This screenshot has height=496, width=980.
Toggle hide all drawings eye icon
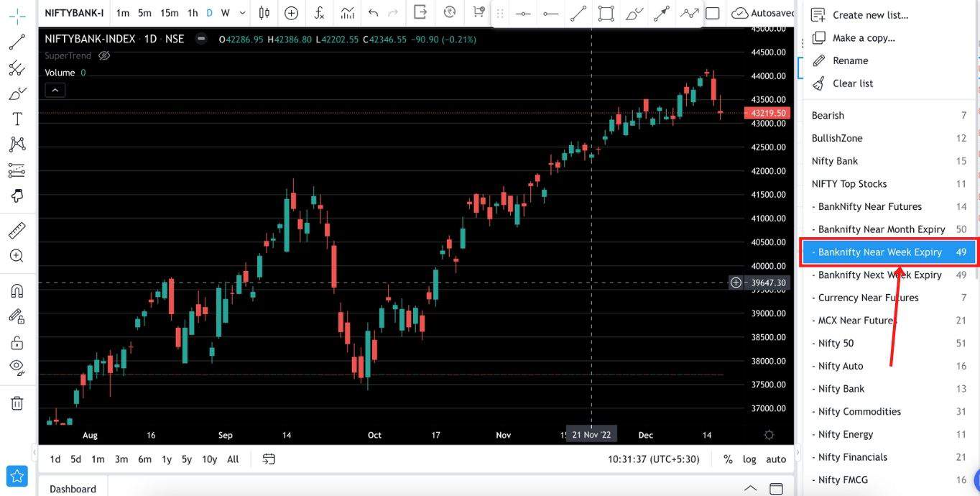pyautogui.click(x=17, y=367)
